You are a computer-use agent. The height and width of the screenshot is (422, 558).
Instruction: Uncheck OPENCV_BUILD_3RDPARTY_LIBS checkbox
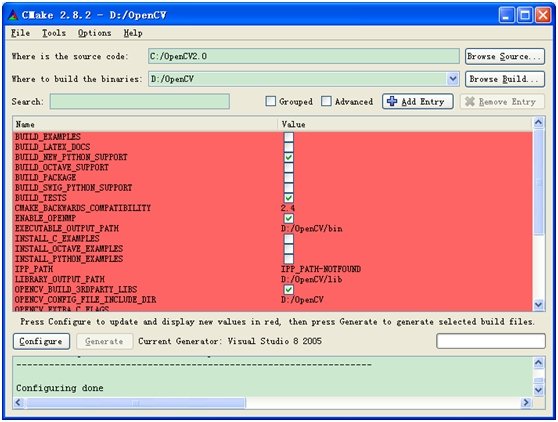(x=289, y=289)
